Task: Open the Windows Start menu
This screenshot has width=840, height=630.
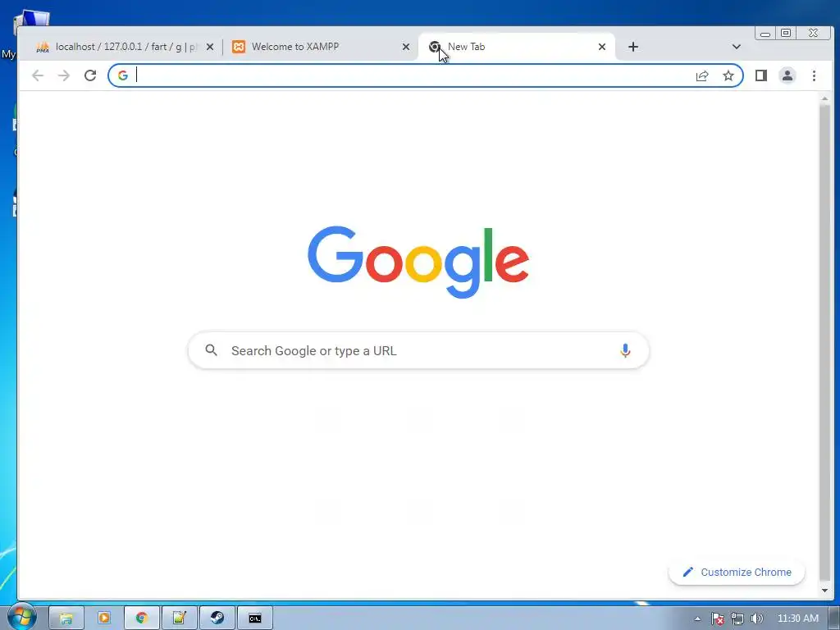Action: 21,617
